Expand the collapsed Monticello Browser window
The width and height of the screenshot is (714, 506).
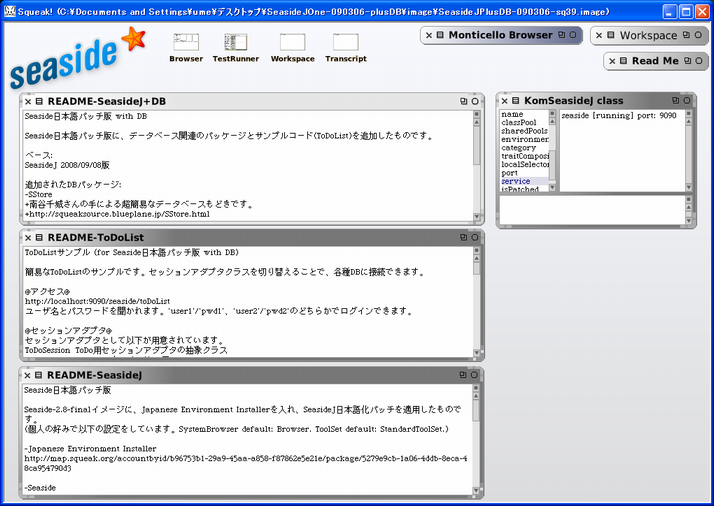(x=562, y=35)
